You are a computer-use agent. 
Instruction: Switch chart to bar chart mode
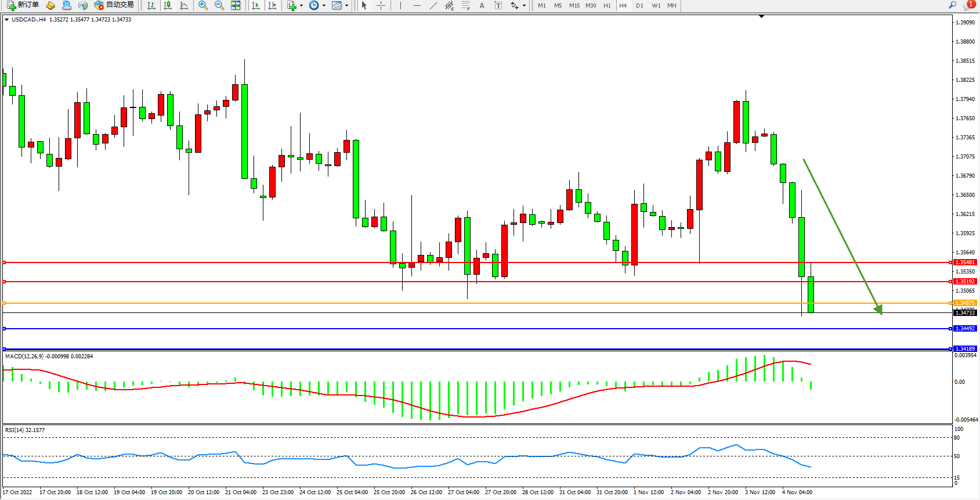coord(151,5)
